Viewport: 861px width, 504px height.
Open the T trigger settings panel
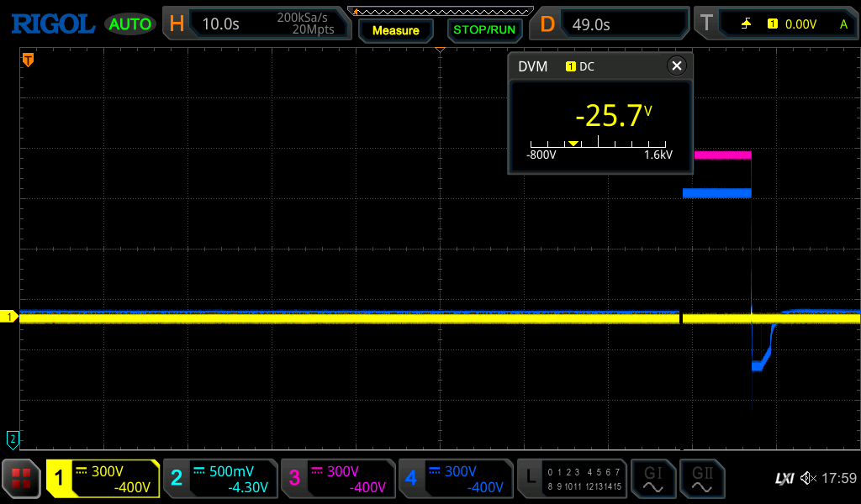(706, 24)
